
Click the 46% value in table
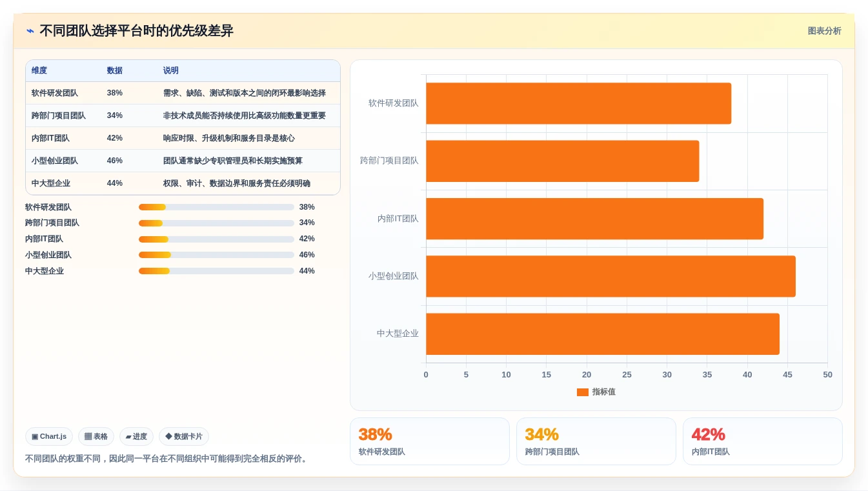(115, 161)
